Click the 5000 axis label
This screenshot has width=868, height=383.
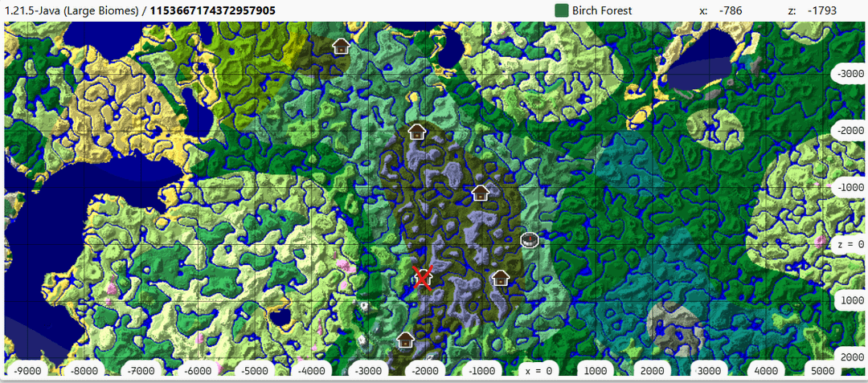823,371
